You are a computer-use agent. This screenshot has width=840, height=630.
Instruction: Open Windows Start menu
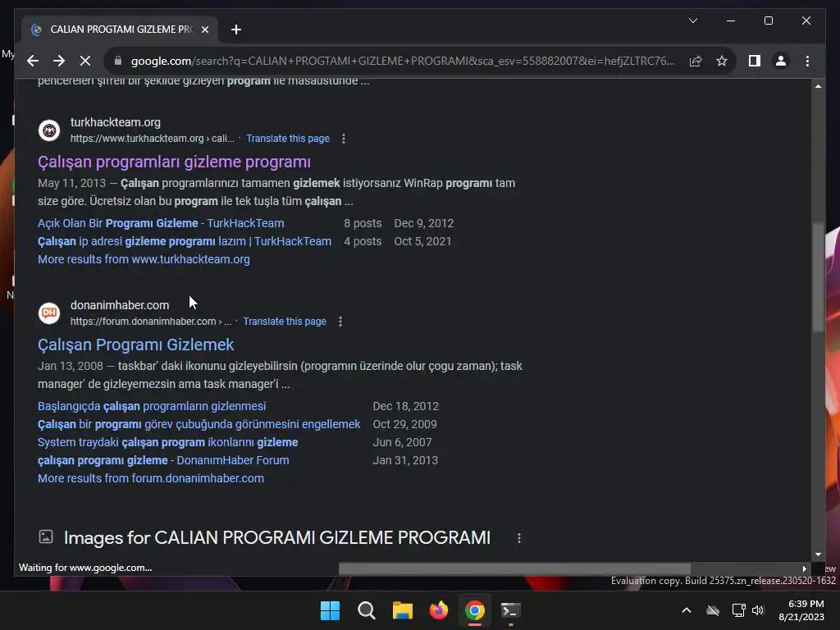tap(330, 610)
